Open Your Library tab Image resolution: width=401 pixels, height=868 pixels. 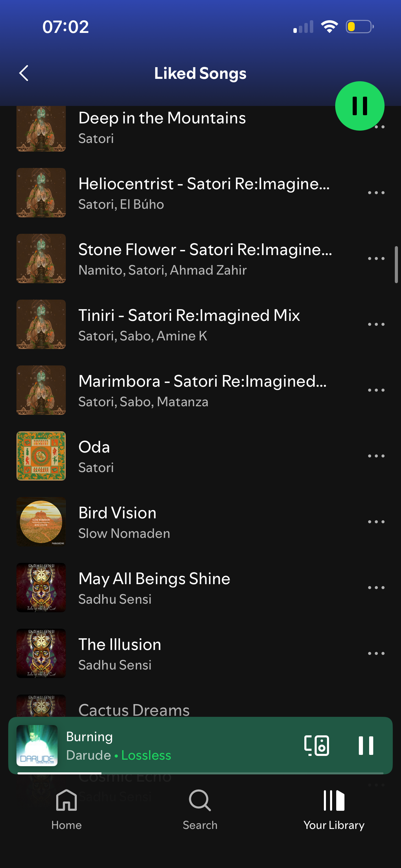(334, 809)
